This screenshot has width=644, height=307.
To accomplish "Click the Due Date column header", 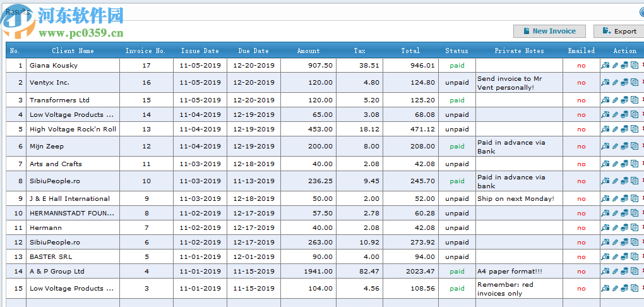I will (253, 51).
